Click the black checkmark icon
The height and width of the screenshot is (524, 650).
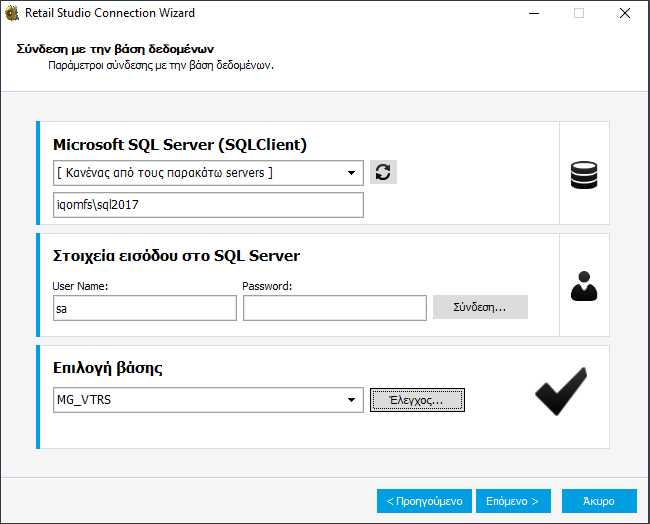pyautogui.click(x=560, y=391)
